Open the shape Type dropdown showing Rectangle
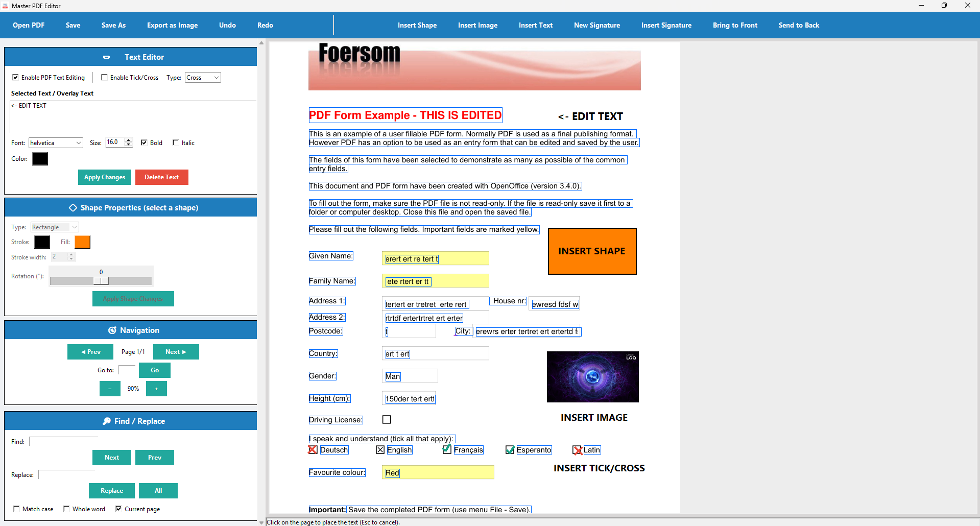980x526 pixels. tap(54, 227)
